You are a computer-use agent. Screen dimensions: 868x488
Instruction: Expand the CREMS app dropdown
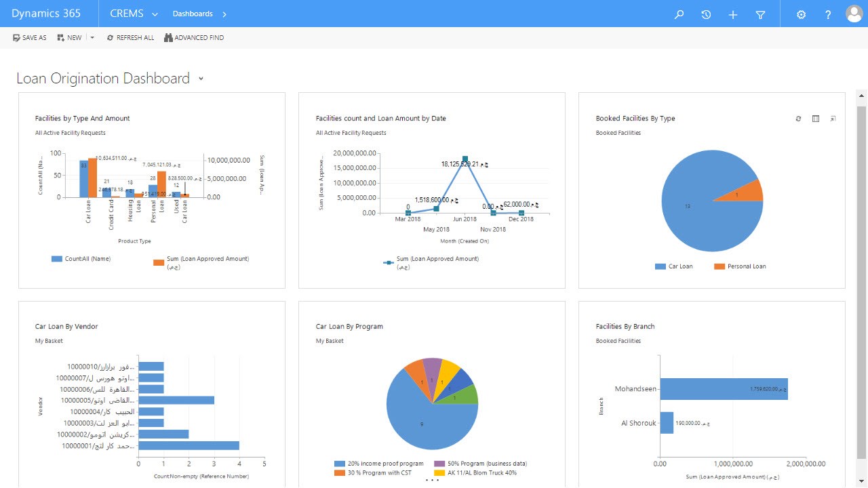(x=155, y=14)
